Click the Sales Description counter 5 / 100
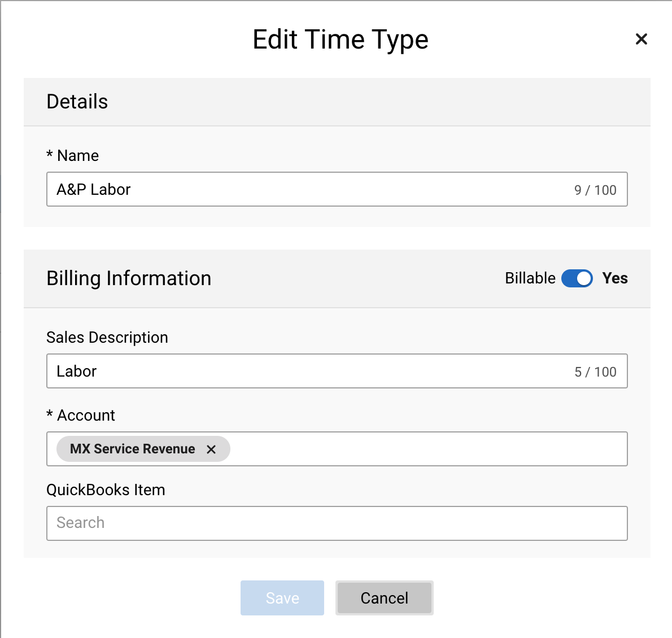 (595, 372)
